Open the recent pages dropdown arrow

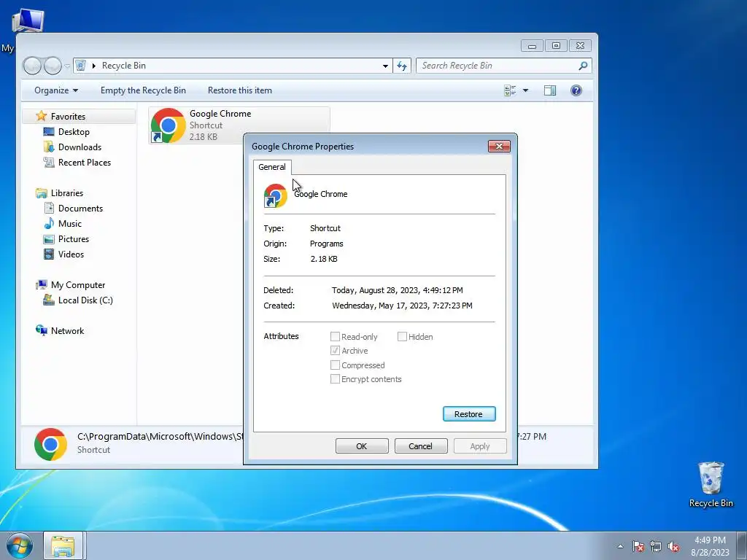67,66
